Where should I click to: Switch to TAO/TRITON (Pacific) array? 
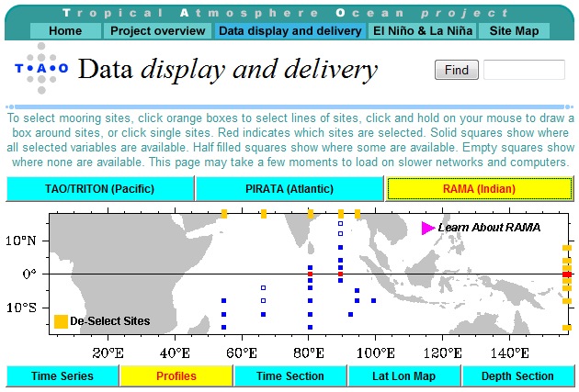[x=99, y=189]
